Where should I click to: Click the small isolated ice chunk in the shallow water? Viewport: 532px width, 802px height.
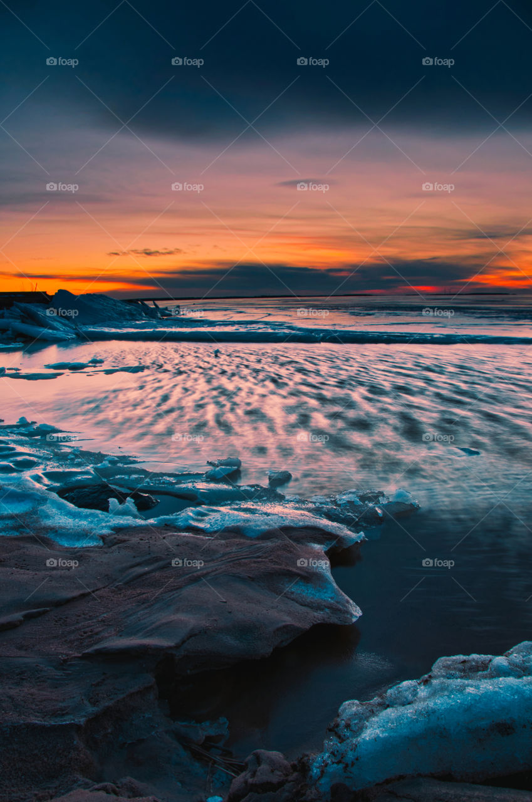279,477
